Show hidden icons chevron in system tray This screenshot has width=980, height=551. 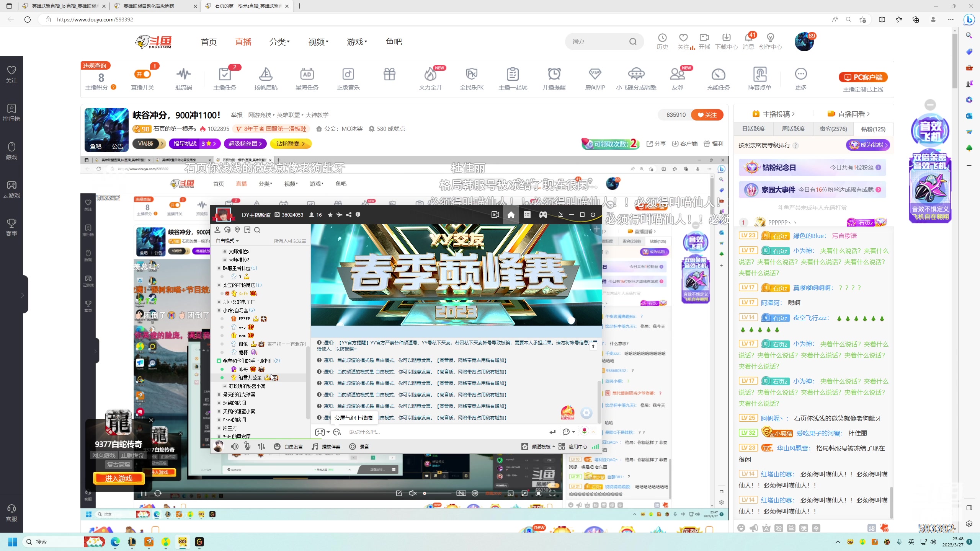[x=838, y=542]
